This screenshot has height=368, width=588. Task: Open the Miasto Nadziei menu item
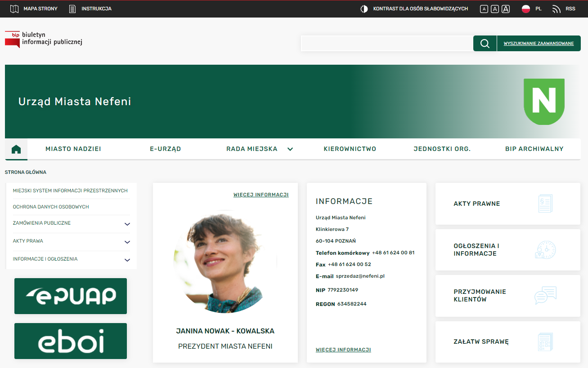[73, 149]
